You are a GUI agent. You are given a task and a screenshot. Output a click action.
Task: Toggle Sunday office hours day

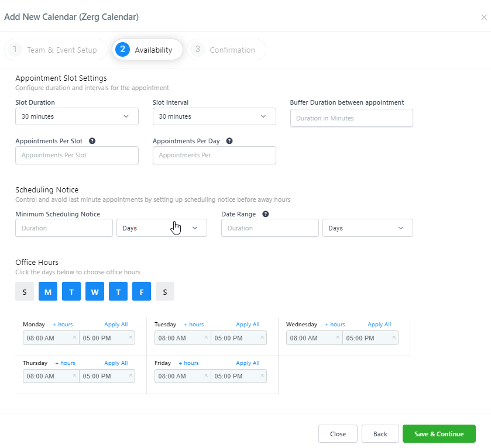coord(25,291)
